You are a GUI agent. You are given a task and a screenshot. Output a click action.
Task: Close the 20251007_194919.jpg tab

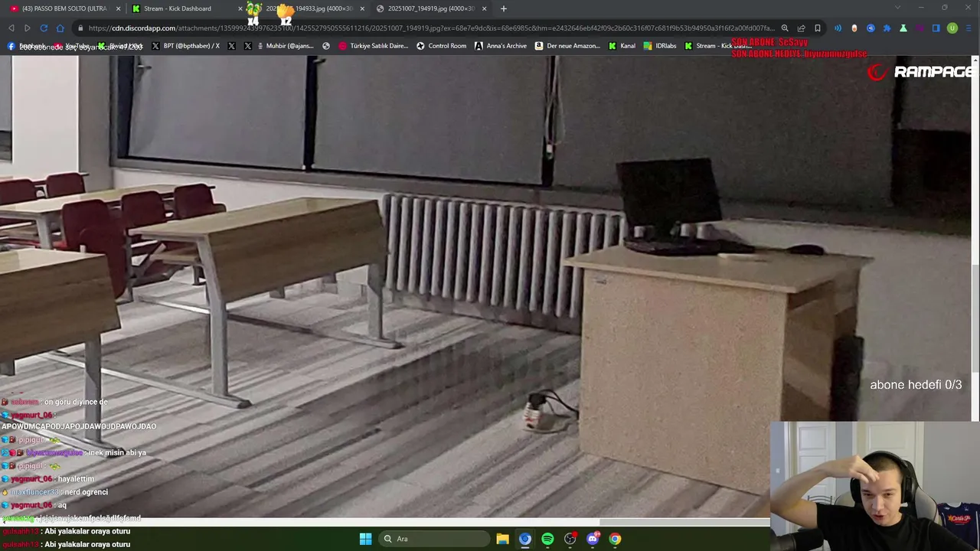click(484, 8)
